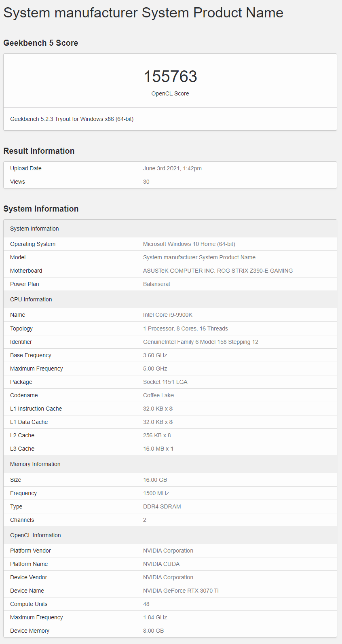The height and width of the screenshot is (644, 342).
Task: Click the Compute Units value 48
Action: [146, 604]
